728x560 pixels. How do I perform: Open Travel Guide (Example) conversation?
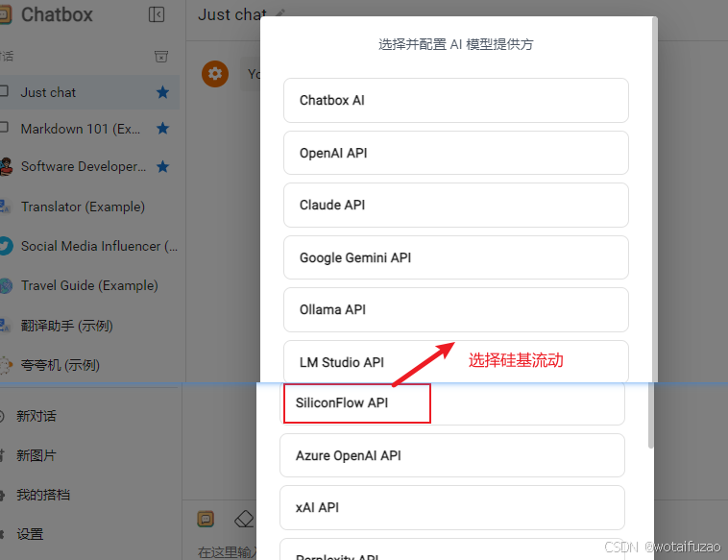[89, 285]
